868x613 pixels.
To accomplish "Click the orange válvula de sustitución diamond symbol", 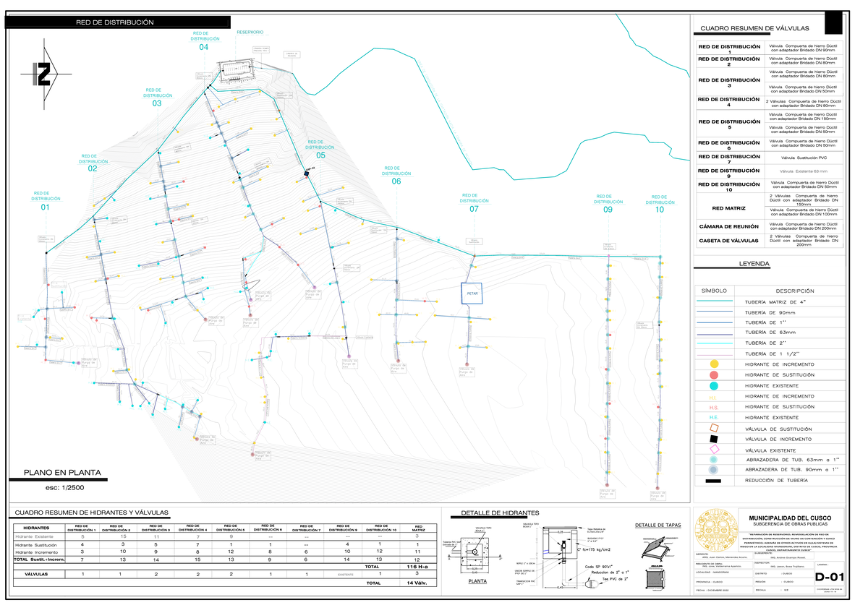I will (x=714, y=428).
